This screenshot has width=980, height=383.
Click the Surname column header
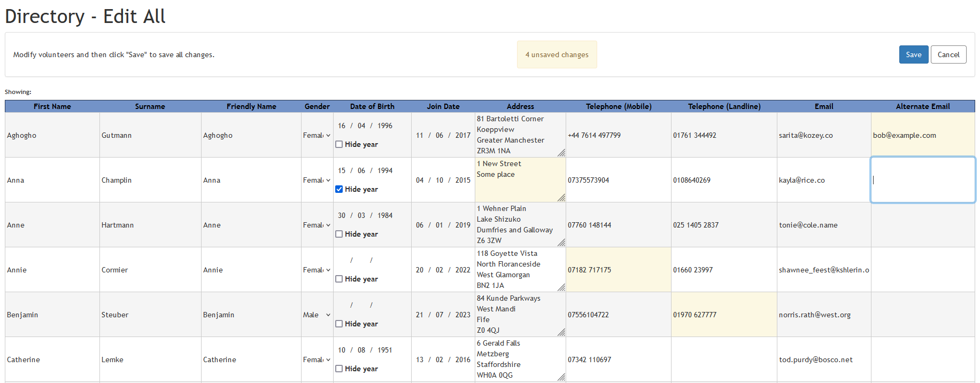[x=150, y=106]
